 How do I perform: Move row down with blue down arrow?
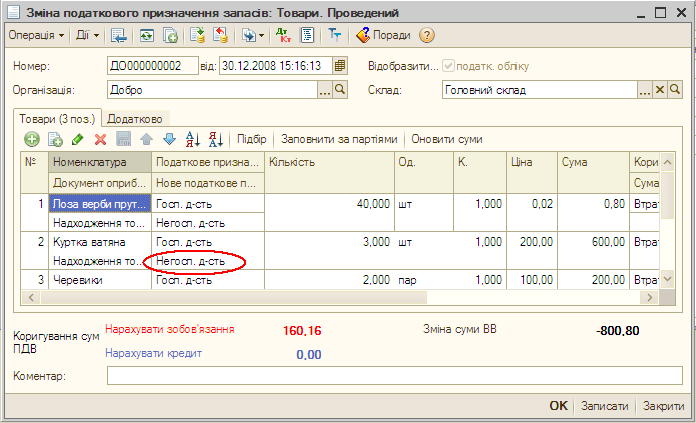click(x=170, y=139)
